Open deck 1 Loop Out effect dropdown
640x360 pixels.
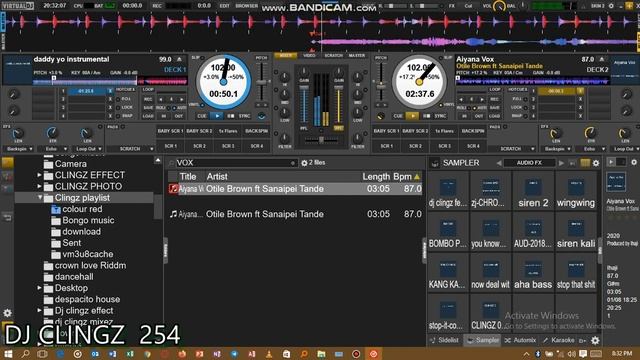pyautogui.click(x=87, y=149)
